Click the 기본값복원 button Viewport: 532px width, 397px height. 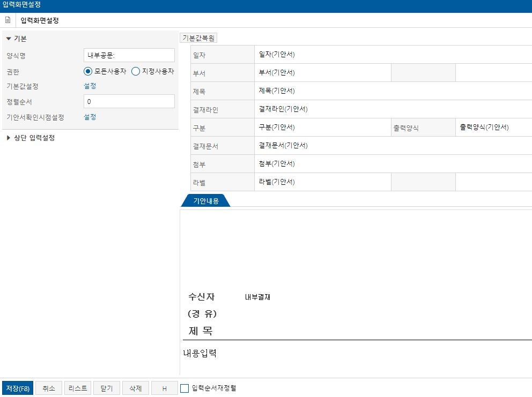tap(198, 38)
